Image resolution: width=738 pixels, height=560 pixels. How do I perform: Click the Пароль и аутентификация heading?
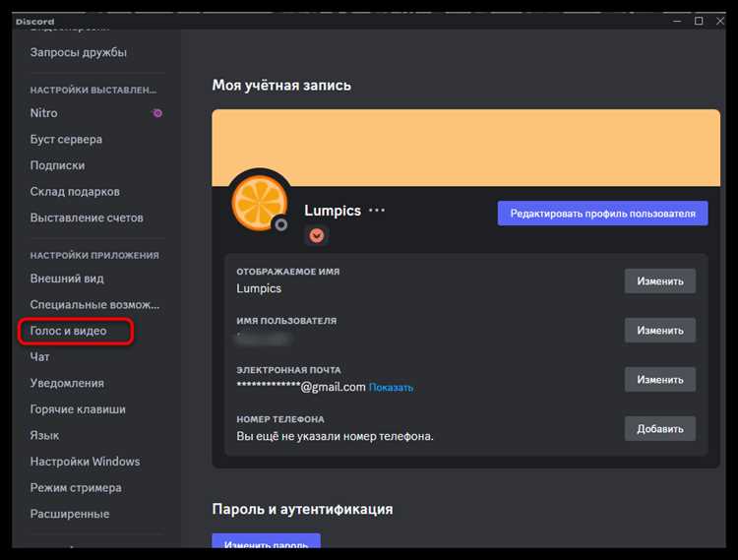pyautogui.click(x=302, y=509)
